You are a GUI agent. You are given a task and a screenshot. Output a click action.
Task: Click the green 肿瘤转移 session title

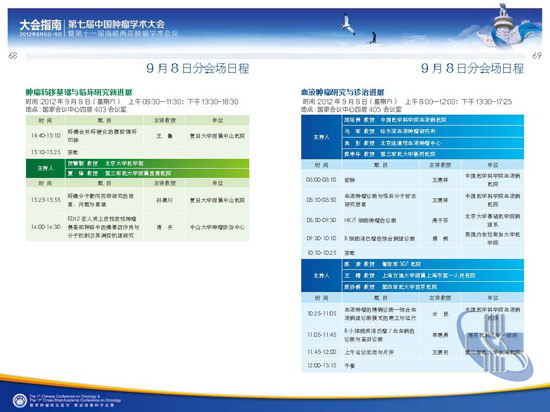[x=79, y=93]
